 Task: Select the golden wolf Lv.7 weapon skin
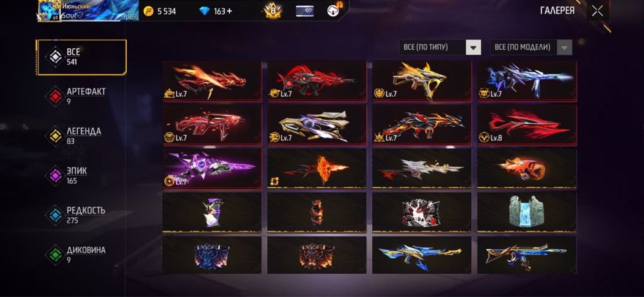422,81
